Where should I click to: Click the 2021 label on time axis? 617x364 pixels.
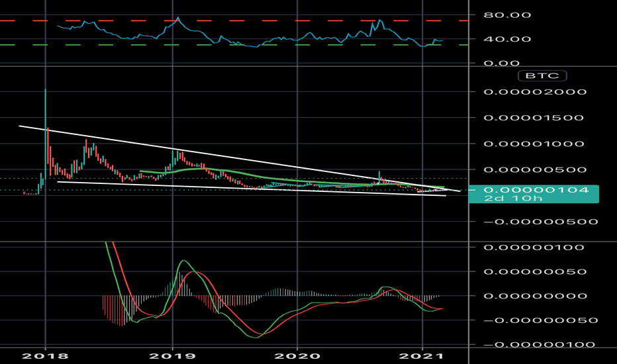pos(422,356)
